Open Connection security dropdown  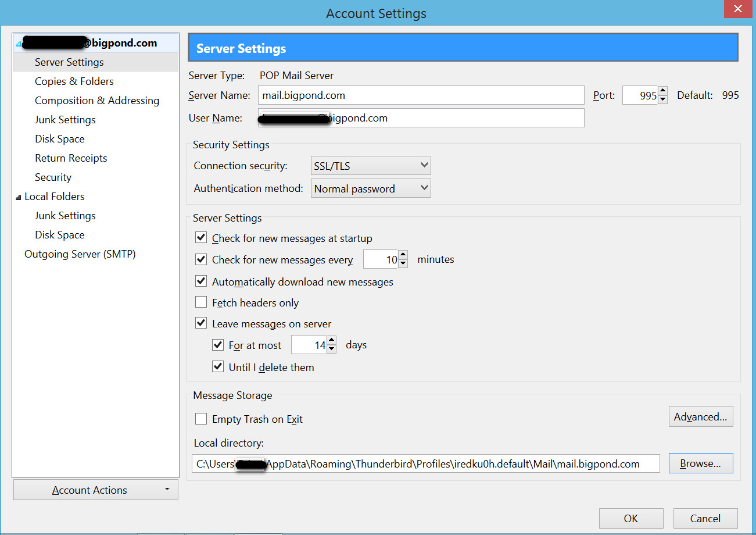(371, 166)
